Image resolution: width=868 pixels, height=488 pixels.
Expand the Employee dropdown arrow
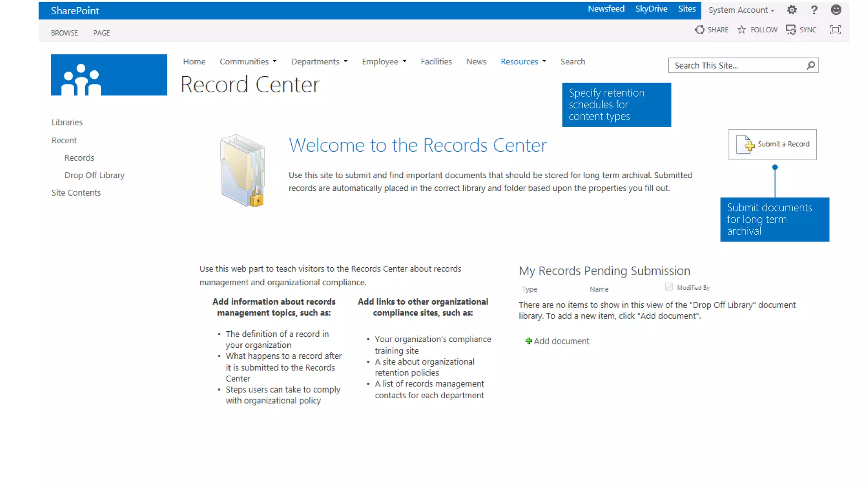click(x=404, y=61)
